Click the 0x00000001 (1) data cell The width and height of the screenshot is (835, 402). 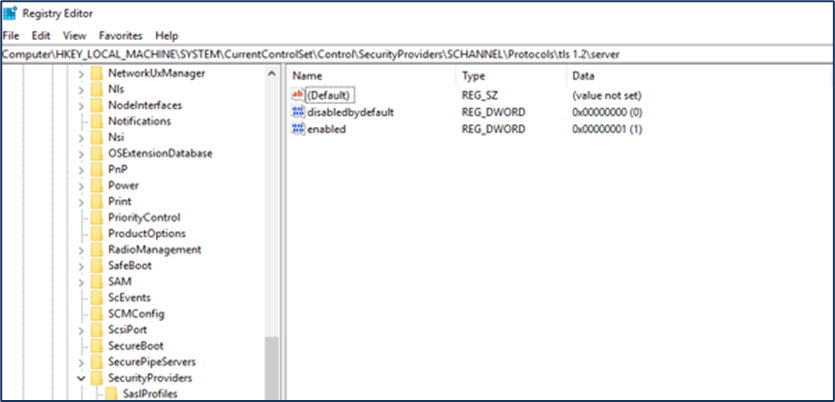pos(607,129)
